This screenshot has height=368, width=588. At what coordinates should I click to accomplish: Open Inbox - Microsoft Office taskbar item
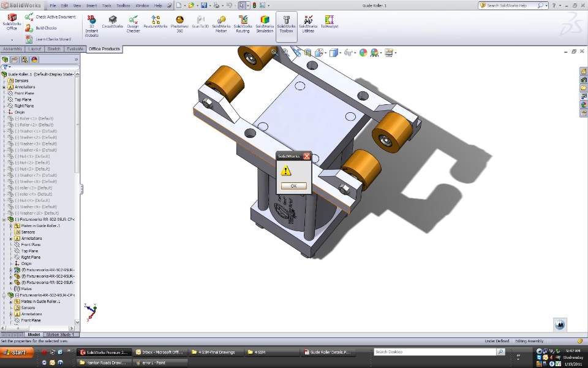pyautogui.click(x=159, y=352)
